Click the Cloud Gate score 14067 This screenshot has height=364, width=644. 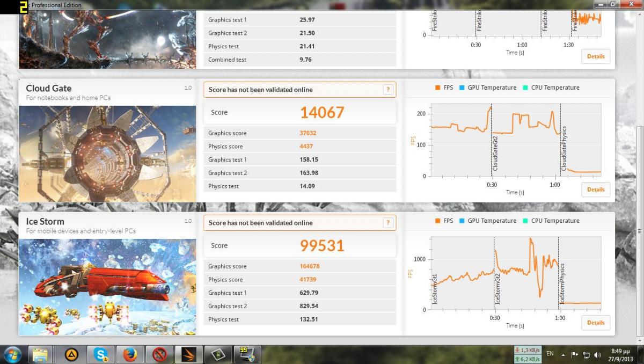click(x=322, y=112)
